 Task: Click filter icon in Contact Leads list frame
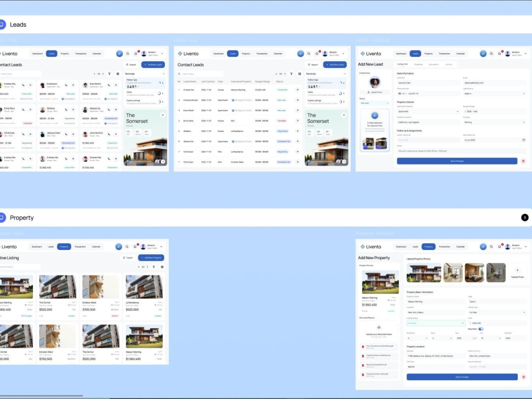coord(291,73)
